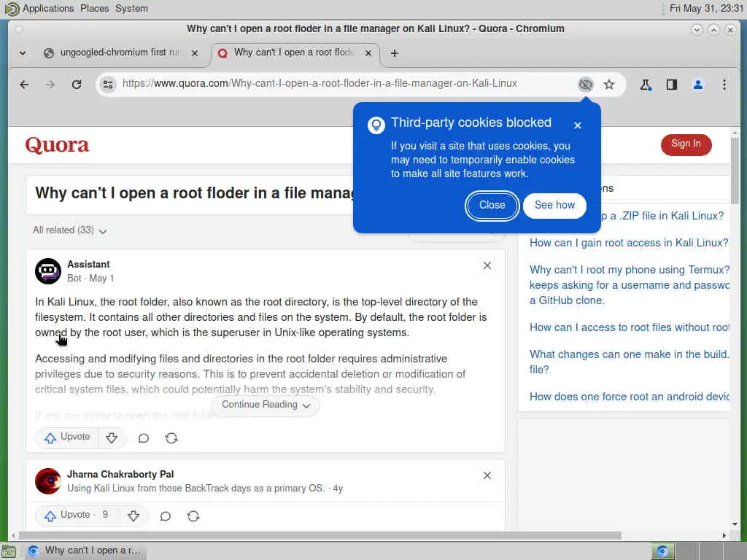Click the forward navigation arrow
Screen dimensions: 747x560
coord(50,85)
